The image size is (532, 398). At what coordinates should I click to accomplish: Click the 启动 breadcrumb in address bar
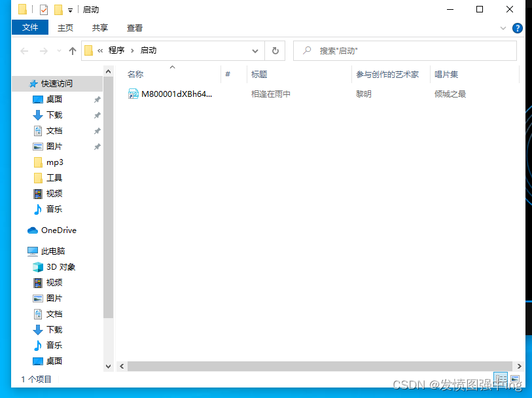[149, 50]
